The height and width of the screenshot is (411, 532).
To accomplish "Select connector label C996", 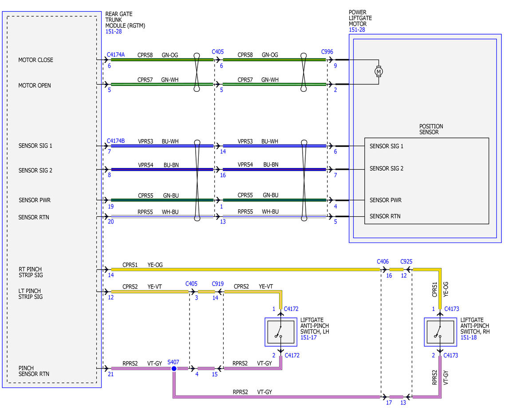I will 327,51.
